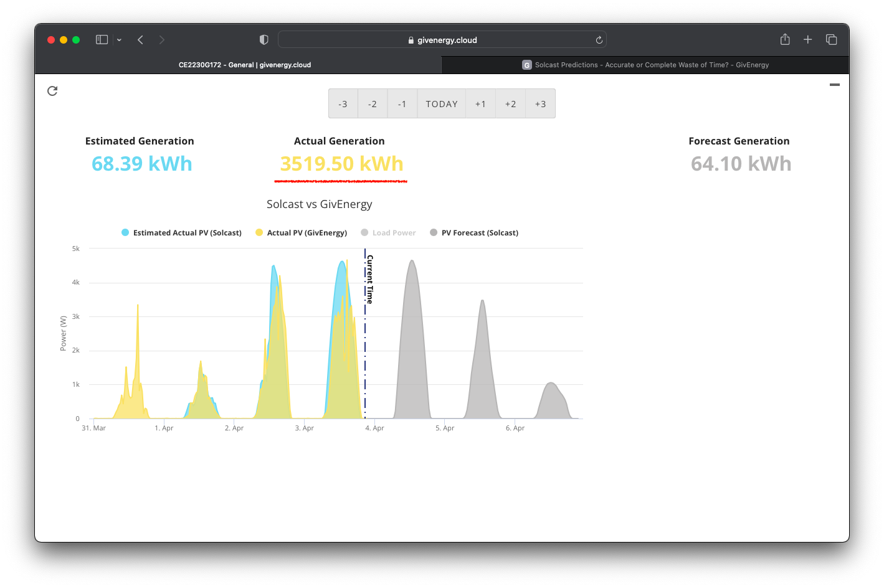Click the 68.39 kWh estimated generation value
The height and width of the screenshot is (588, 884).
click(142, 164)
